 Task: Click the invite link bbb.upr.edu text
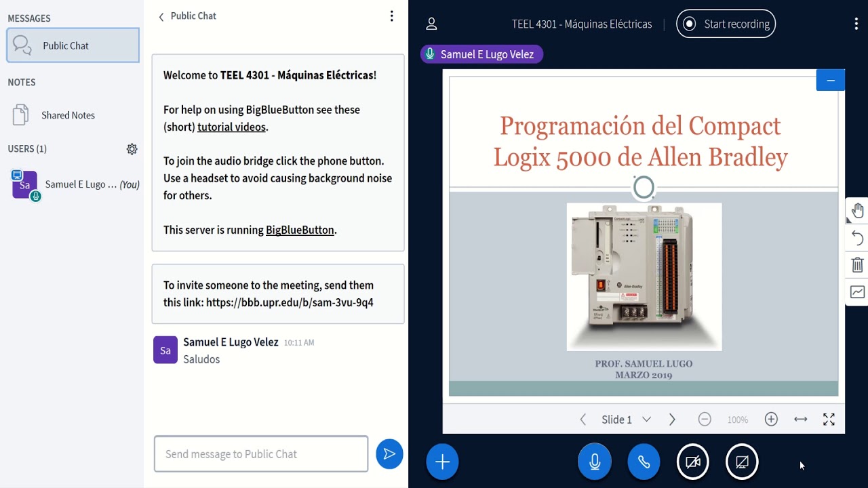pos(290,302)
